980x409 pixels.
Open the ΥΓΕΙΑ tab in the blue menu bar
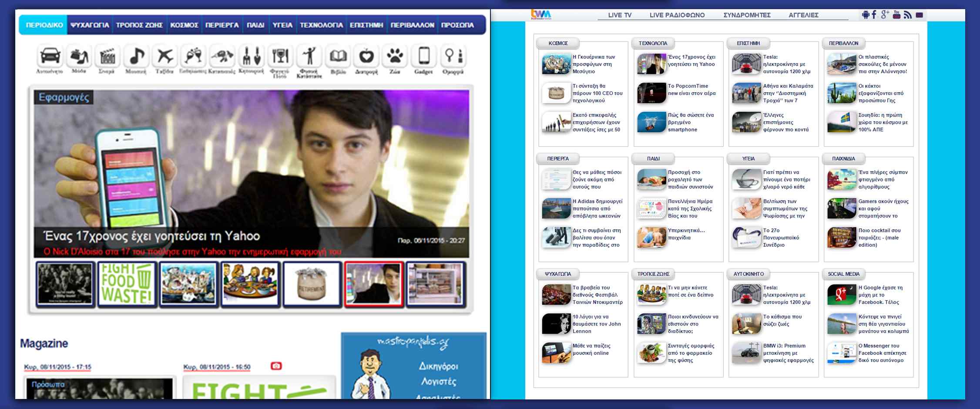coord(282,25)
